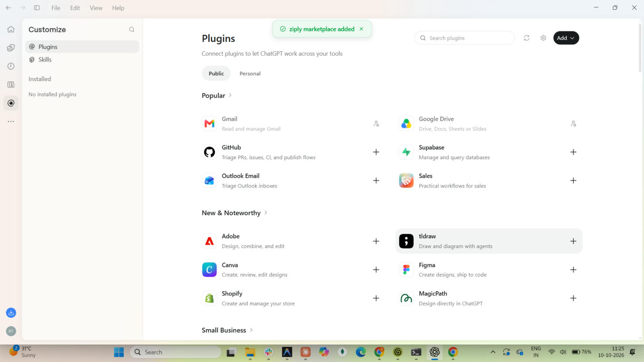The image size is (644, 362).
Task: Navigate back with the arrow
Action: click(8, 8)
